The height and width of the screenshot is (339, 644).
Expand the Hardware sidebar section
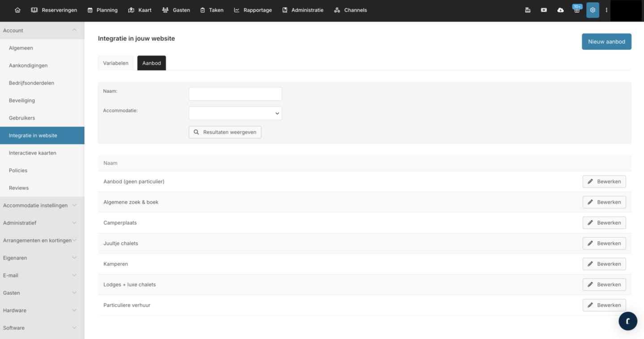click(42, 310)
